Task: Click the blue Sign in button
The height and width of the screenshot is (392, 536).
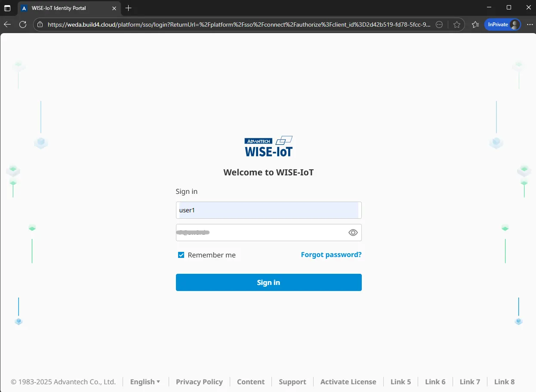Action: (268, 282)
